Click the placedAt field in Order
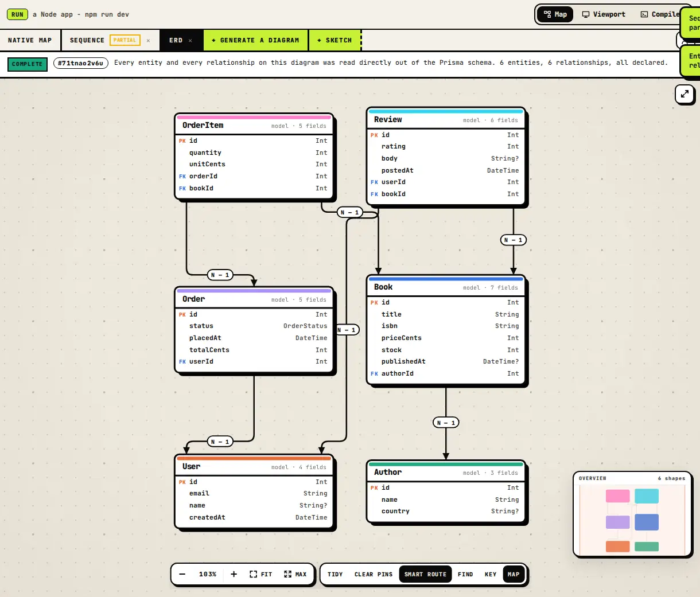The width and height of the screenshot is (700, 597). tap(254, 338)
